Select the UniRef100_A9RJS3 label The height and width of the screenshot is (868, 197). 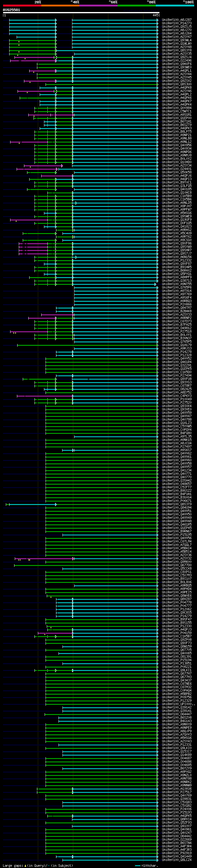(x=177, y=349)
